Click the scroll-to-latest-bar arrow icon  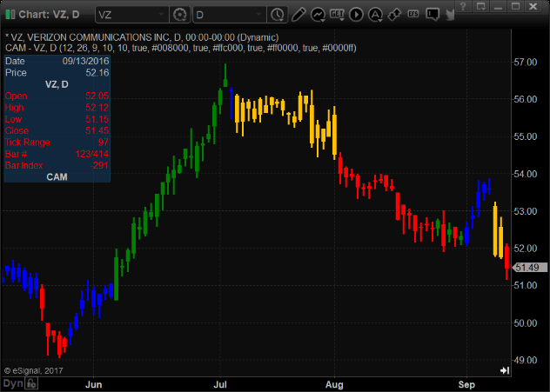click(x=505, y=370)
